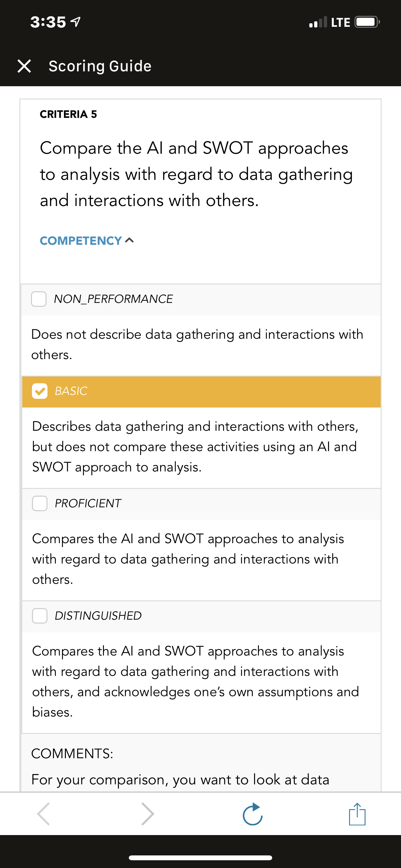Reload the page with the refresh icon

pyautogui.click(x=253, y=814)
